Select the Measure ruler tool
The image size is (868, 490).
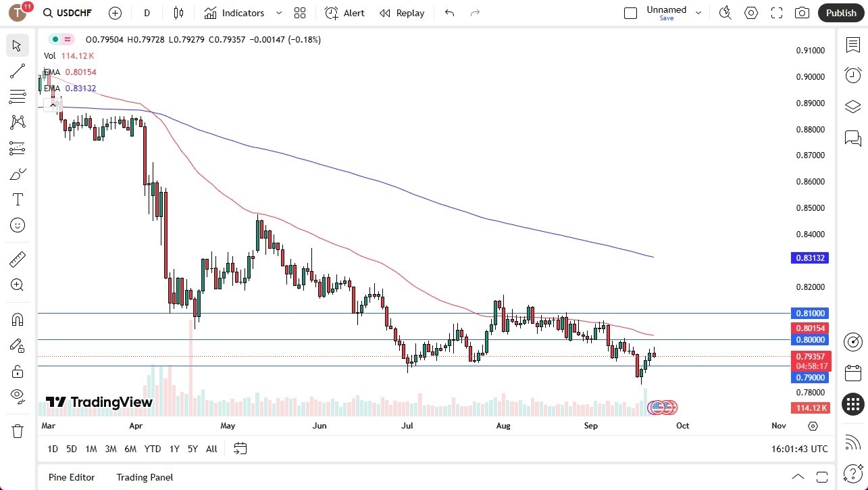coord(17,259)
